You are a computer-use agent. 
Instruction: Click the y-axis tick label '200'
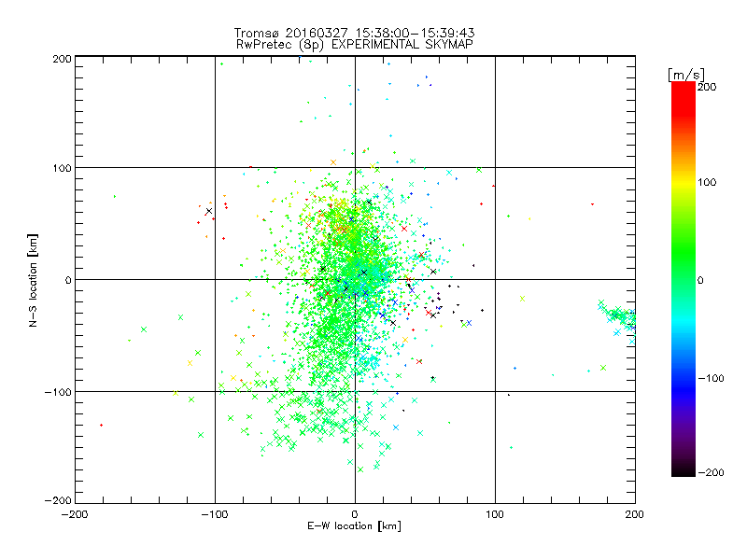pyautogui.click(x=62, y=59)
